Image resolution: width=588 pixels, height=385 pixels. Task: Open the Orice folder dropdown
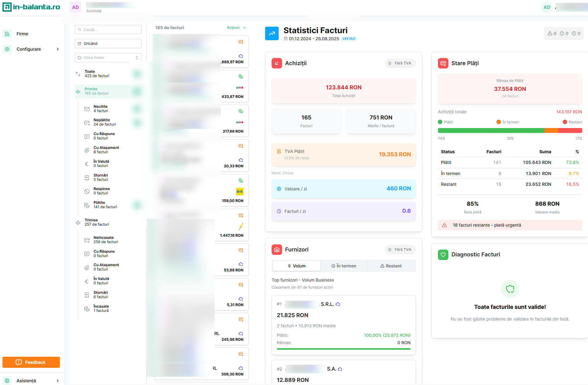coord(108,58)
